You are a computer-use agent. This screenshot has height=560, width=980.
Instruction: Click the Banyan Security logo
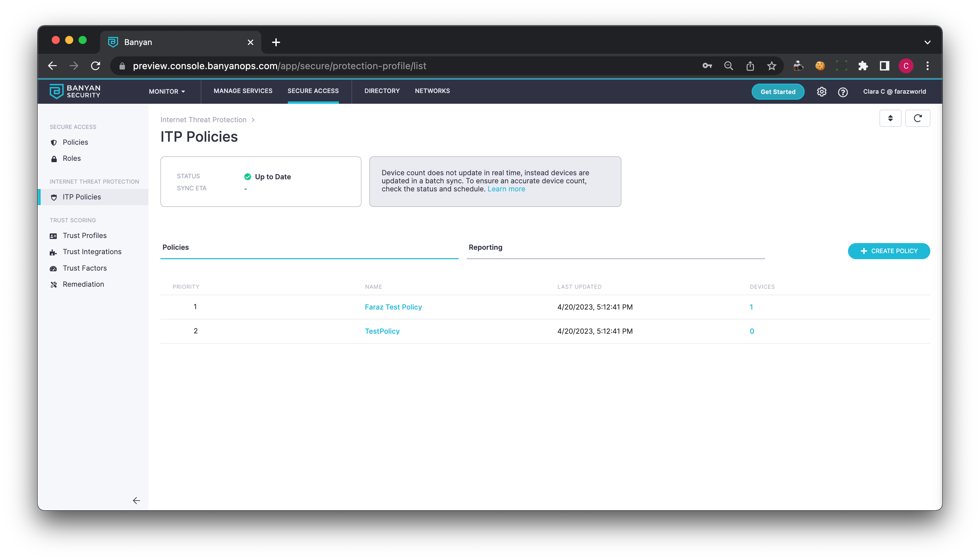75,92
